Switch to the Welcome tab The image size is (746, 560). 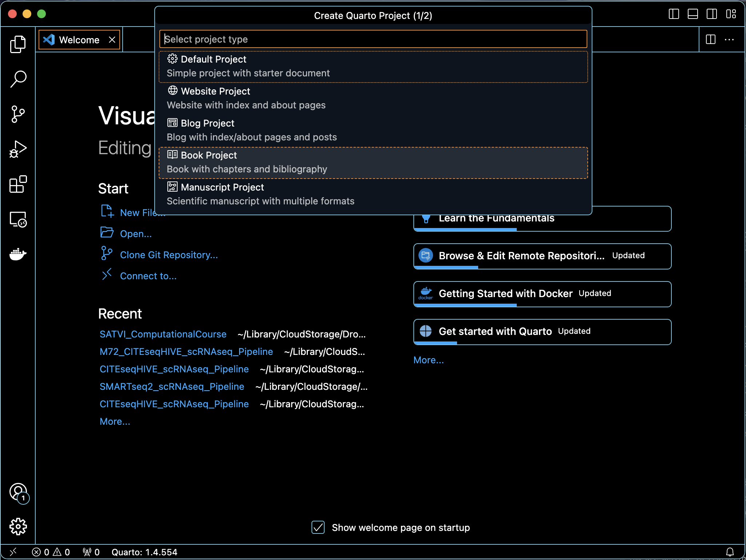click(79, 40)
